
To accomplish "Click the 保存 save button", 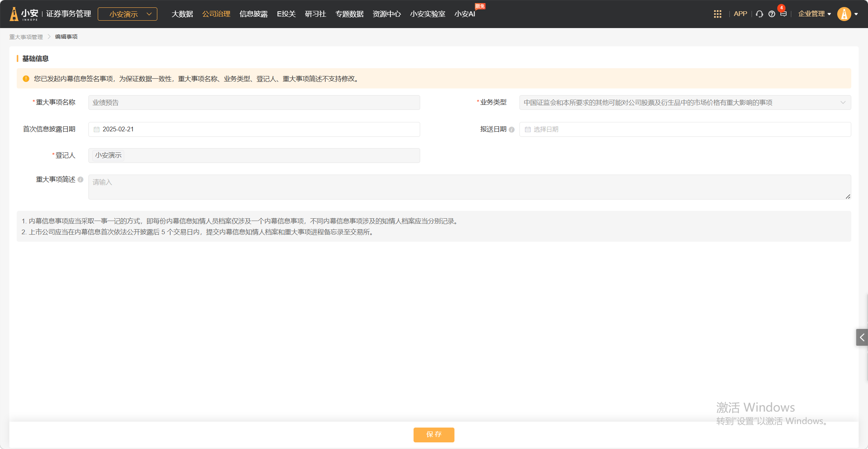I will (434, 435).
